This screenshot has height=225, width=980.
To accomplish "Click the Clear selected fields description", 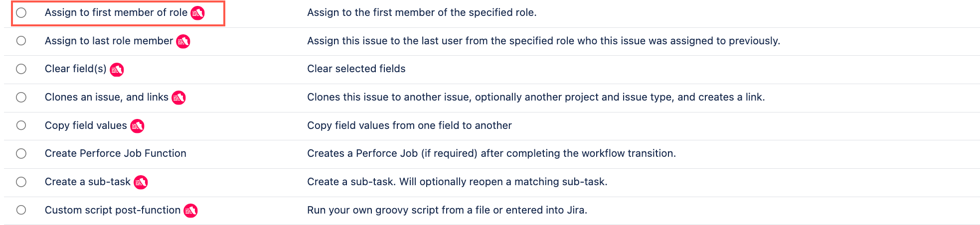I will click(x=356, y=69).
